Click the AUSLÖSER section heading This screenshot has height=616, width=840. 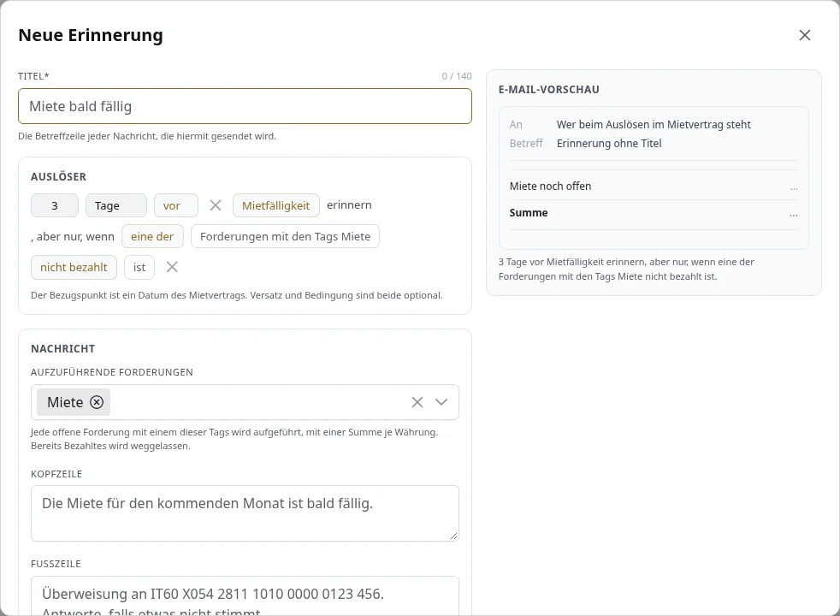coord(58,177)
